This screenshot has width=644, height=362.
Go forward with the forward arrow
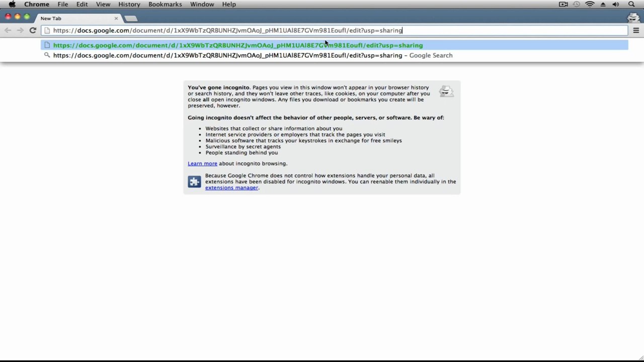pos(20,31)
